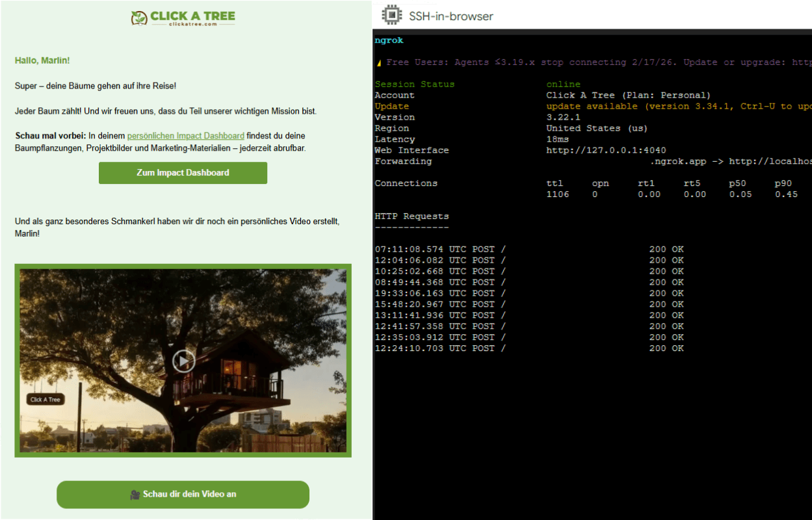This screenshot has width=812, height=520.
Task: Open the Web Interface URL http://127.0.0.1:4040
Action: click(x=606, y=150)
